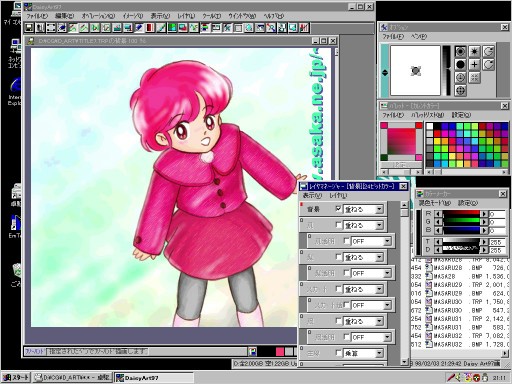Click the blue B slider bar in Color Maker
This screenshot has width=512, height=384.
(461, 230)
